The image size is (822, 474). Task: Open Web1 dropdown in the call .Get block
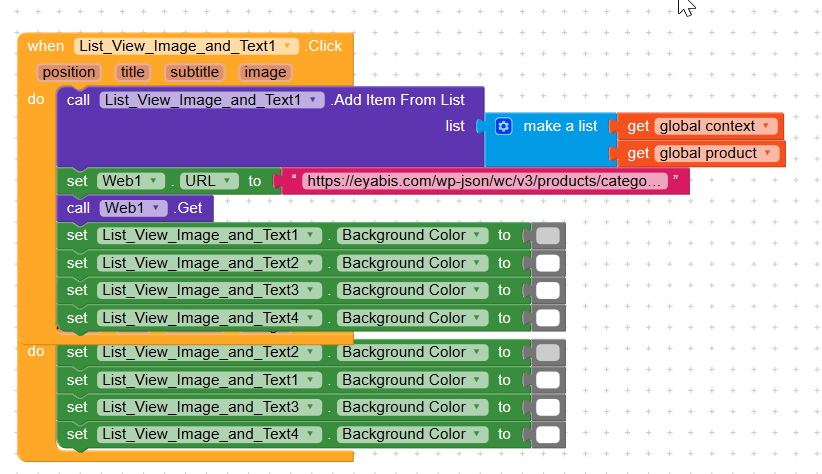pos(158,208)
